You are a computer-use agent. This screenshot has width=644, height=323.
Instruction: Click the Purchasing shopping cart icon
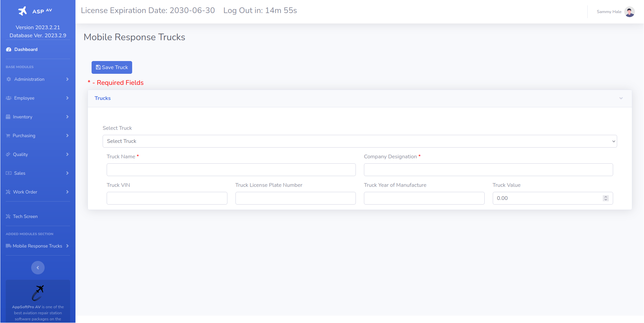point(8,136)
